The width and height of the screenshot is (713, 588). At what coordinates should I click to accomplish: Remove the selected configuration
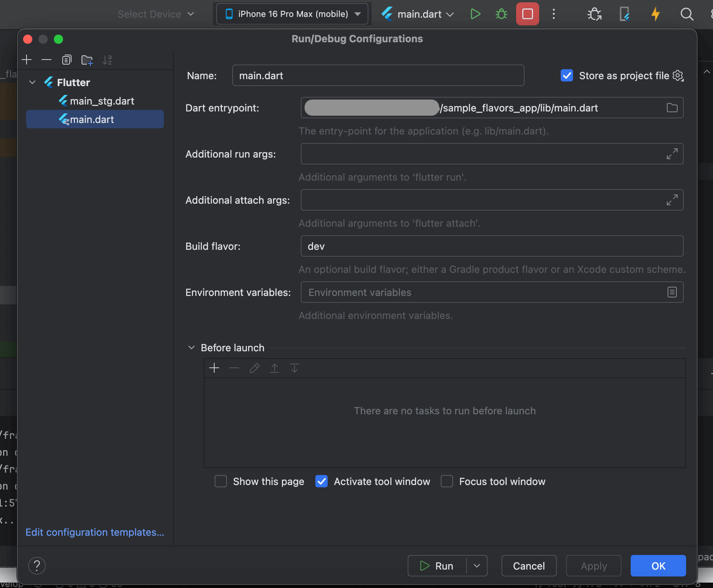click(x=47, y=60)
